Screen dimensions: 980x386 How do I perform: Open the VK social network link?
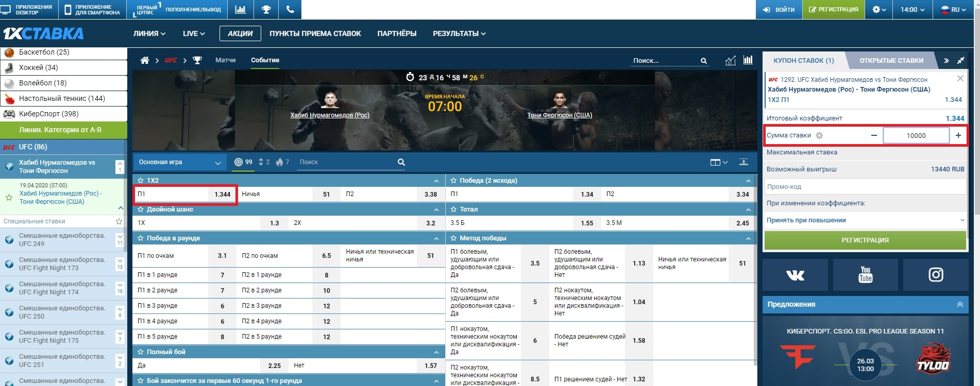[795, 275]
